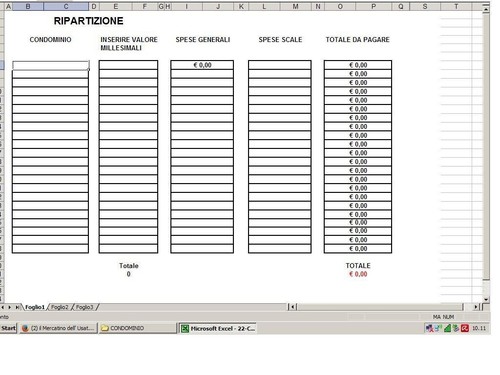
Task: Select column L header
Action: click(264, 6)
